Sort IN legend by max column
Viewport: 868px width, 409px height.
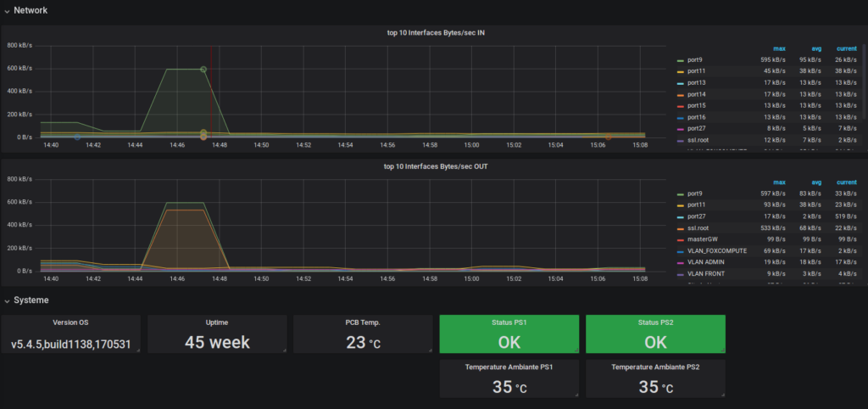click(780, 48)
